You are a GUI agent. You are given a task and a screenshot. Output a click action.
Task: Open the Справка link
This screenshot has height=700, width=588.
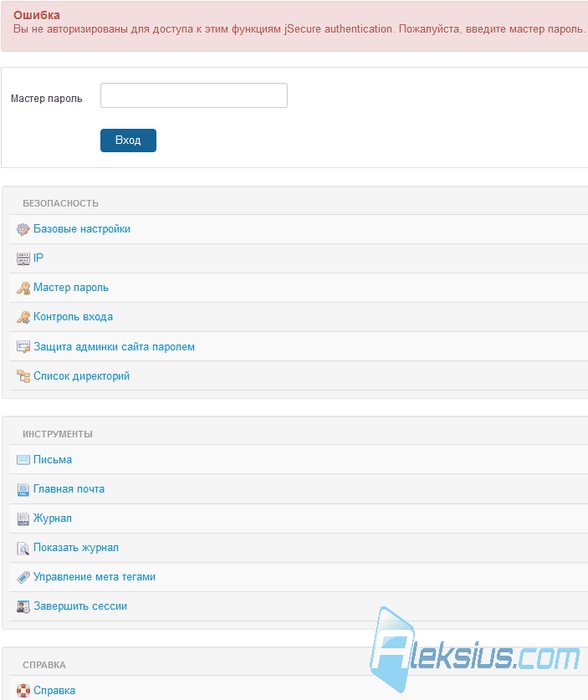tap(54, 691)
